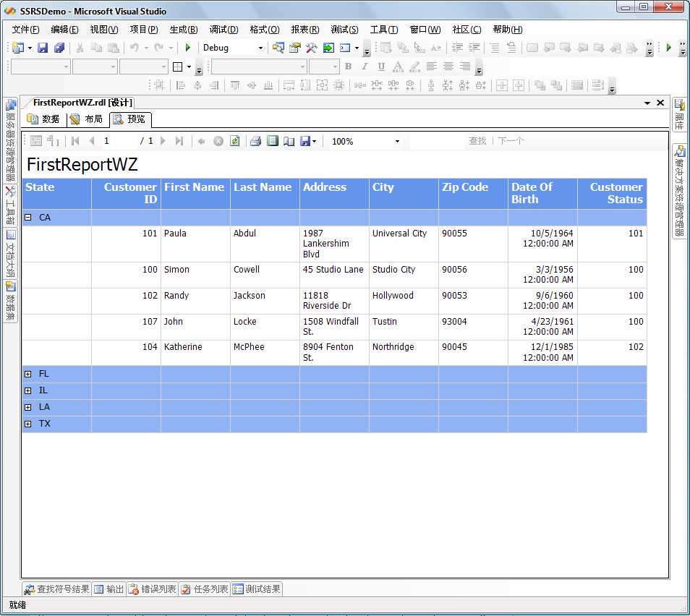The image size is (690, 616).
Task: Click the Undo icon
Action: pyautogui.click(x=135, y=48)
